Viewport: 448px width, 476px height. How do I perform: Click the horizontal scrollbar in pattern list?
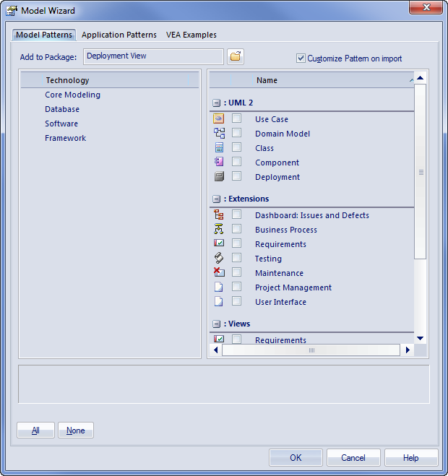click(311, 350)
